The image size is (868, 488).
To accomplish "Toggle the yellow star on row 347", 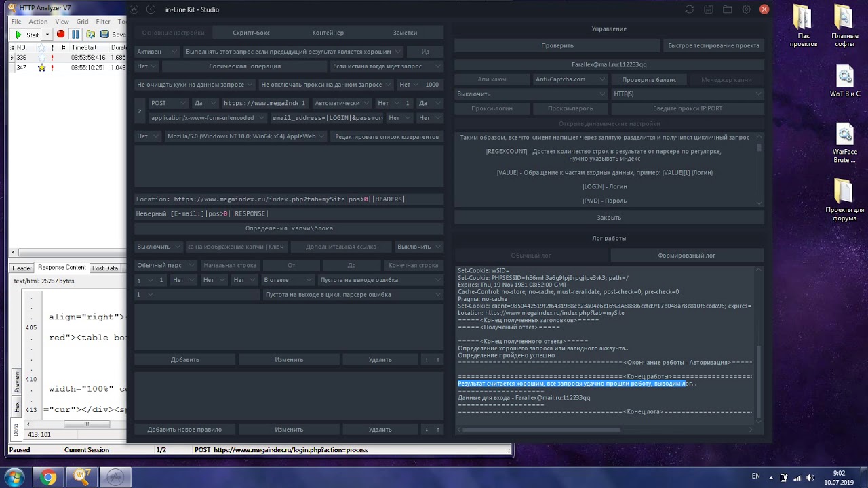I will point(41,68).
